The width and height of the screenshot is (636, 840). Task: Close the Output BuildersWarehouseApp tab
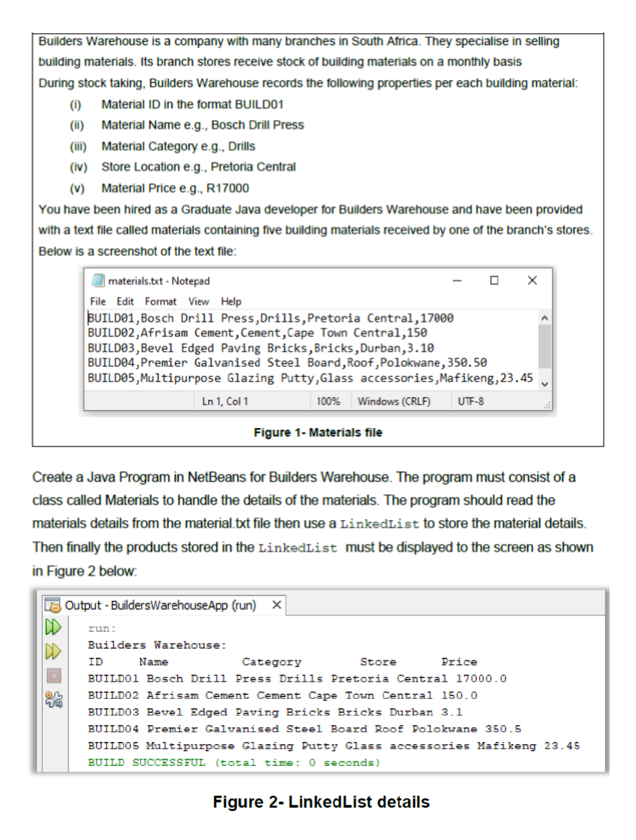coord(277,604)
